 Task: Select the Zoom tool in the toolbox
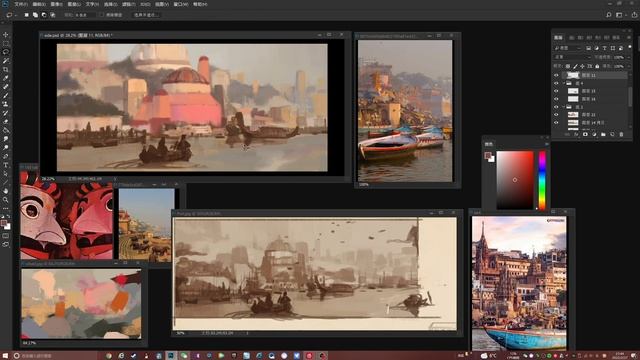(x=6, y=200)
